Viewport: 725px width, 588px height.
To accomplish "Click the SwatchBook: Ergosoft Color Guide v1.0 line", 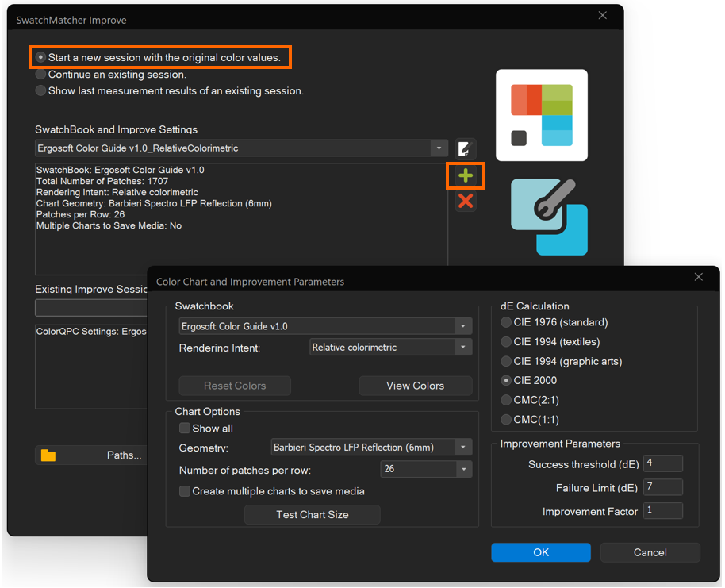I will click(x=121, y=171).
